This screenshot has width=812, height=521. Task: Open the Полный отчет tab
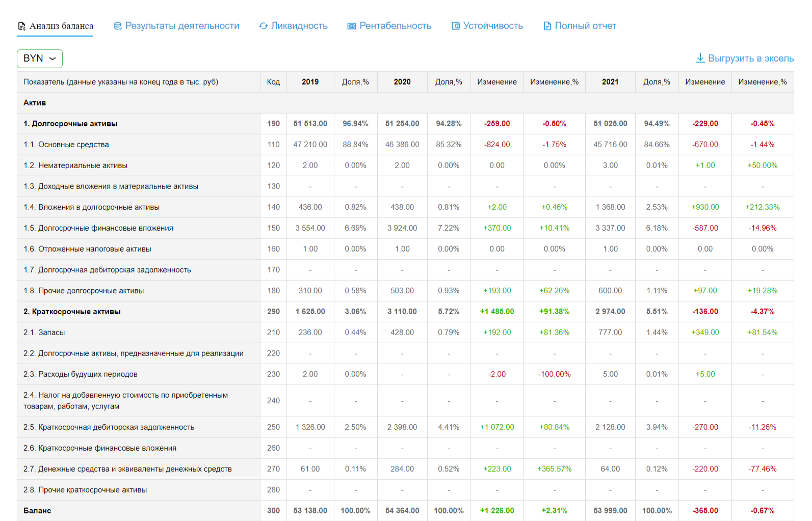pyautogui.click(x=585, y=26)
